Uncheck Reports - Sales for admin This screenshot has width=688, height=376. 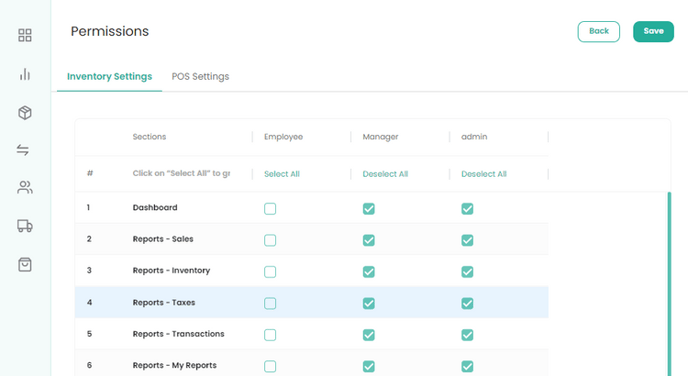point(467,240)
